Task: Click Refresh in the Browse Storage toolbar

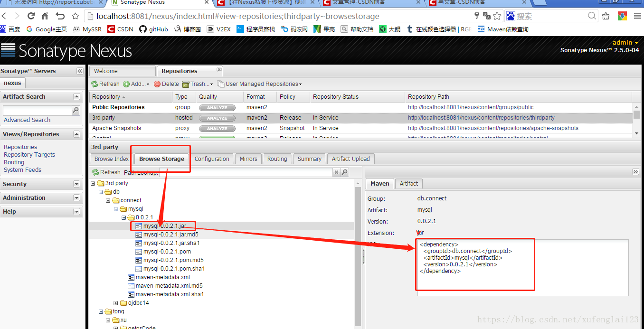Action: (106, 172)
